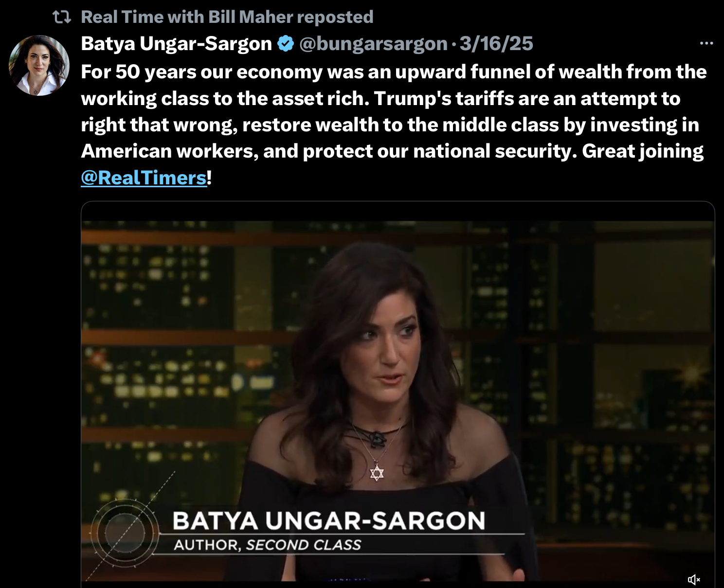
Task: Click the words "Great joining" in the post
Action: point(643,151)
